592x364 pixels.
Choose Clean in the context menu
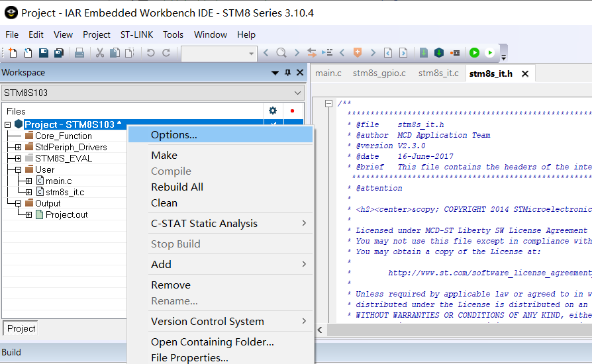click(x=221, y=203)
